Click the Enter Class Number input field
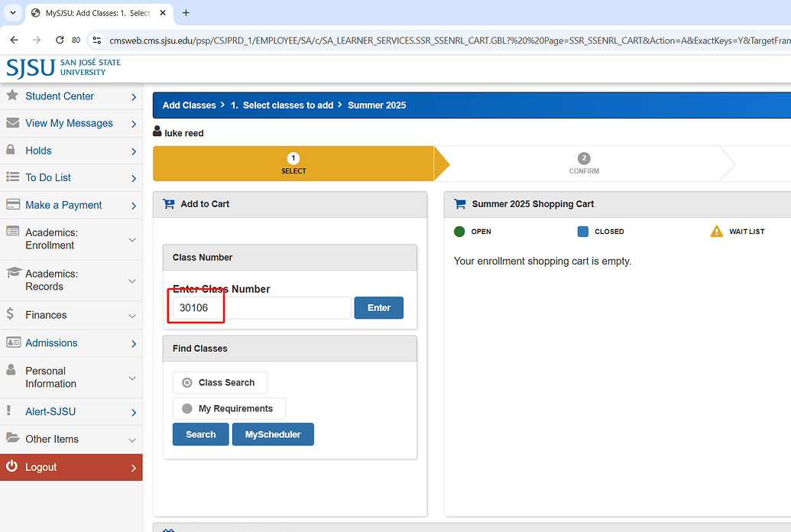Screen dimensions: 791x532 click(260, 308)
